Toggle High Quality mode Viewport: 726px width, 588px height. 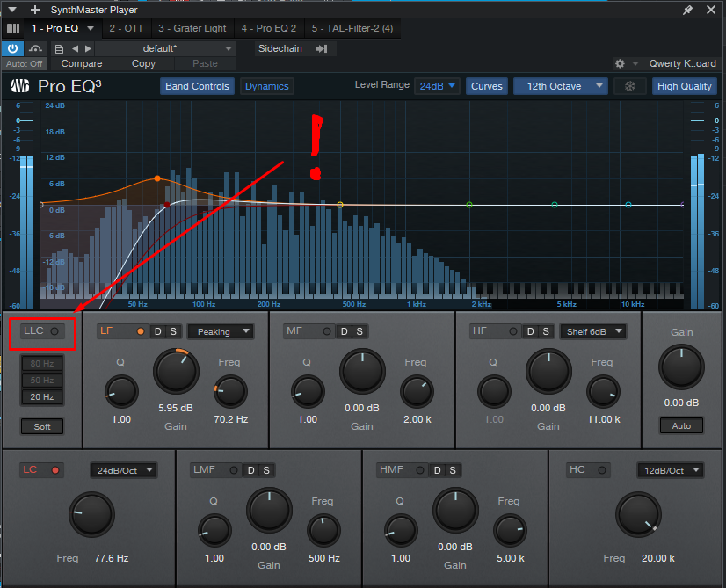pos(685,86)
